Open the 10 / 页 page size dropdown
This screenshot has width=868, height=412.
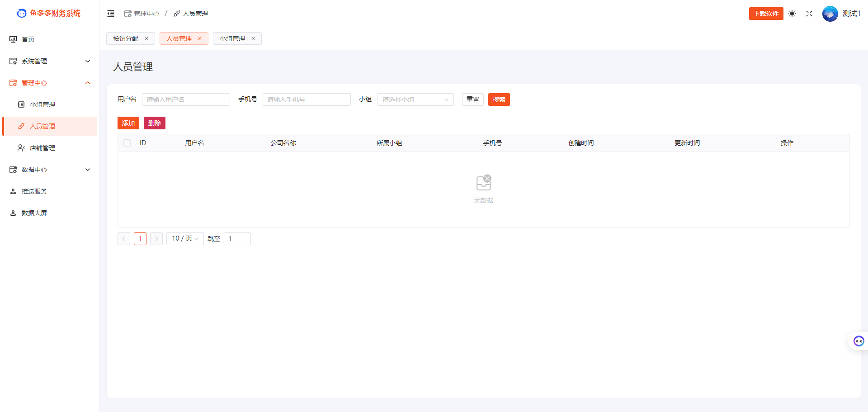coord(185,238)
